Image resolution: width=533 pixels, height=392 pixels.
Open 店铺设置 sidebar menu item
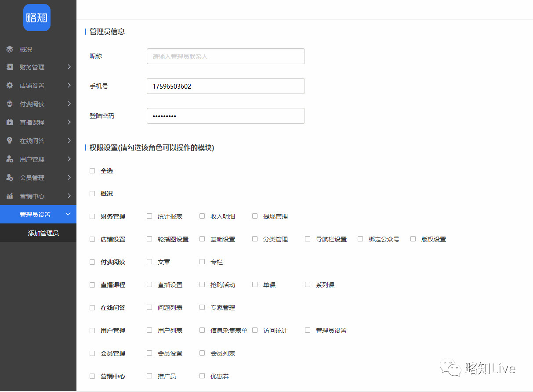(x=38, y=86)
